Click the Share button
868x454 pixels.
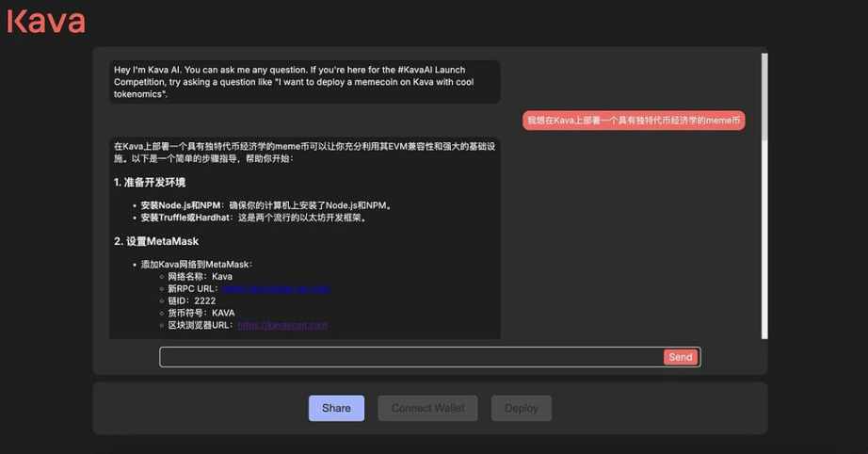(x=337, y=408)
